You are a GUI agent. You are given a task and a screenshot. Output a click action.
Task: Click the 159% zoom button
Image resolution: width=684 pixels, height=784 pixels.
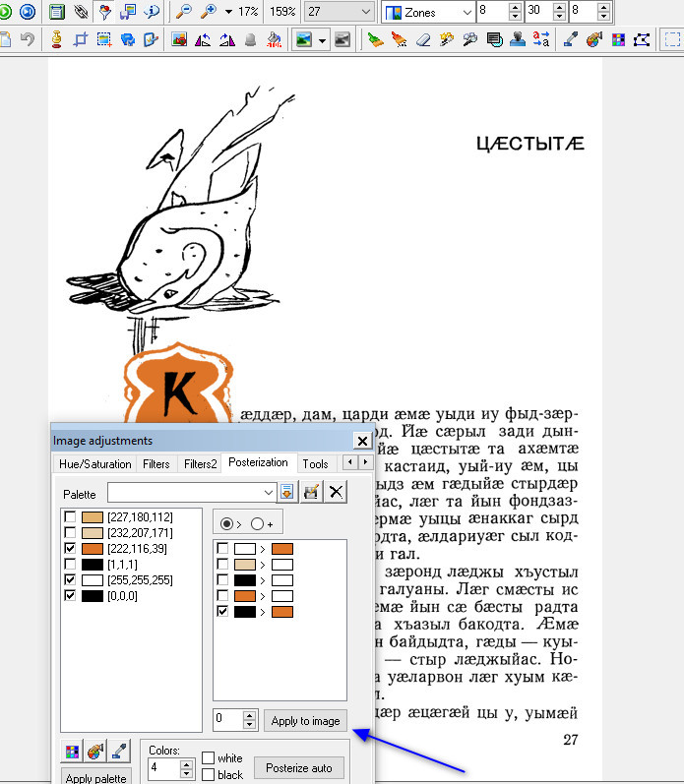(282, 12)
